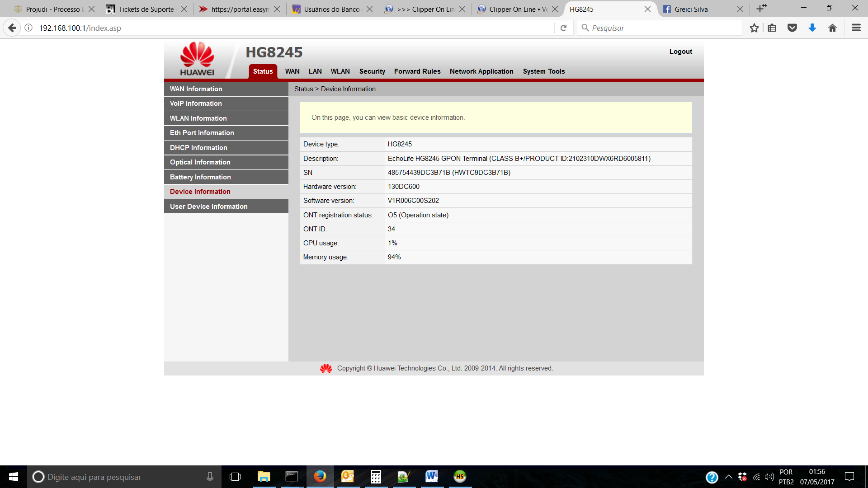Open the Firefox downloads arrow icon
Viewport: 868px width, 488px height.
click(x=812, y=28)
